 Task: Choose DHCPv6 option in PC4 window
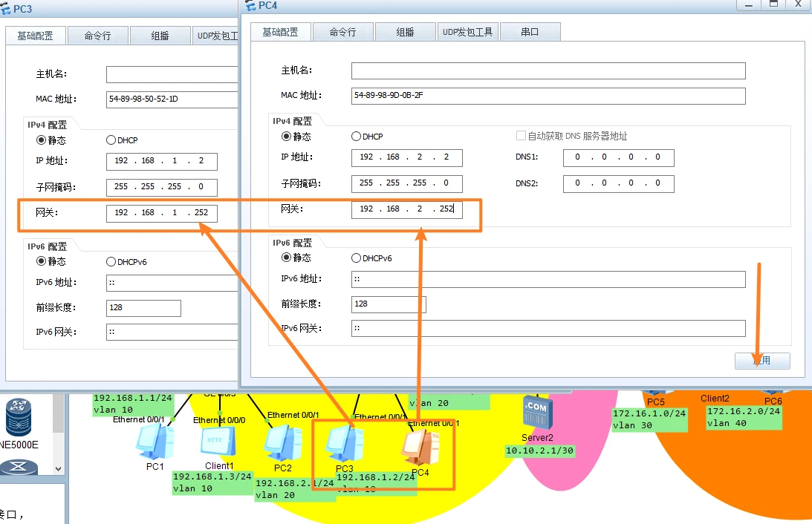click(357, 258)
